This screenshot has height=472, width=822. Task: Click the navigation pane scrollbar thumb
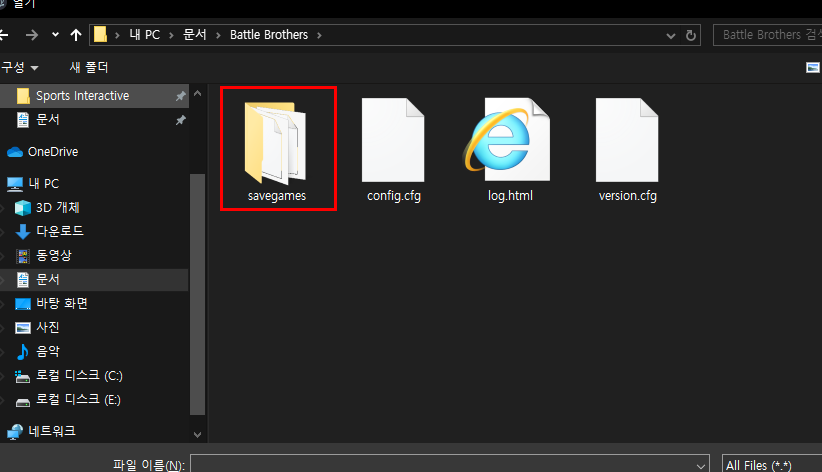click(198, 294)
